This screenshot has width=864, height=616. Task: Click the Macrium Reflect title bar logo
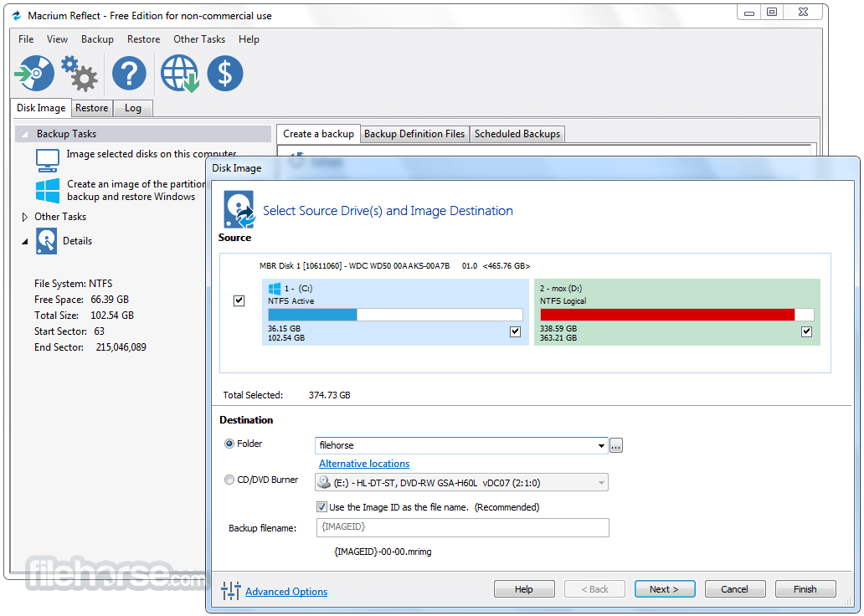tap(17, 15)
